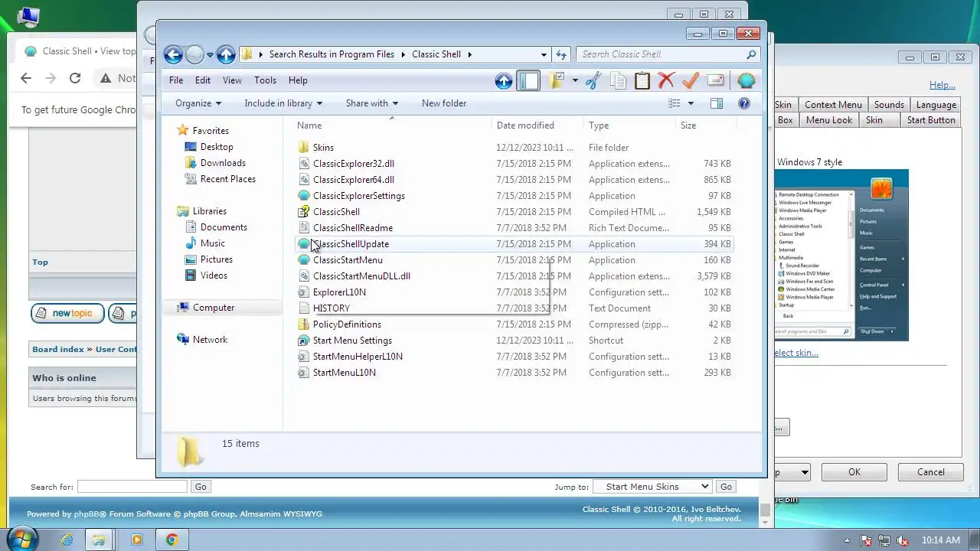
Task: Open the Share with dropdown
Action: click(371, 103)
